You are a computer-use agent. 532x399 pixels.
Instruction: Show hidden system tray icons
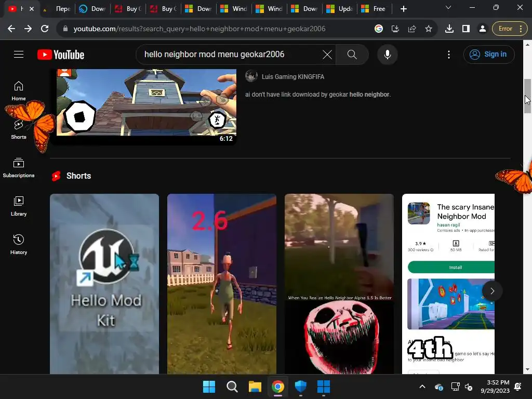tap(422, 387)
